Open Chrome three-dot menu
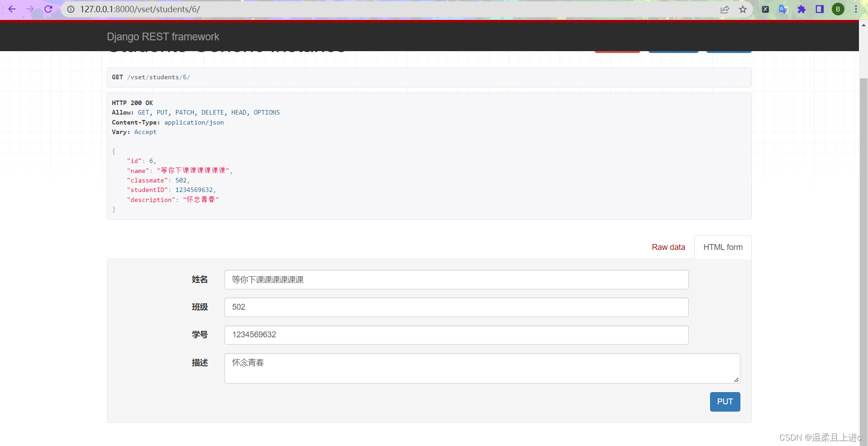 [856, 9]
